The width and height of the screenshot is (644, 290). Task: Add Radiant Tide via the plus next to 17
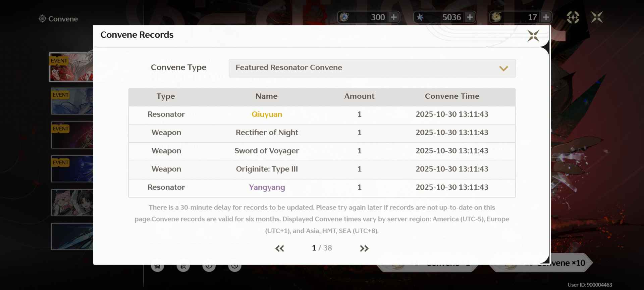click(546, 17)
